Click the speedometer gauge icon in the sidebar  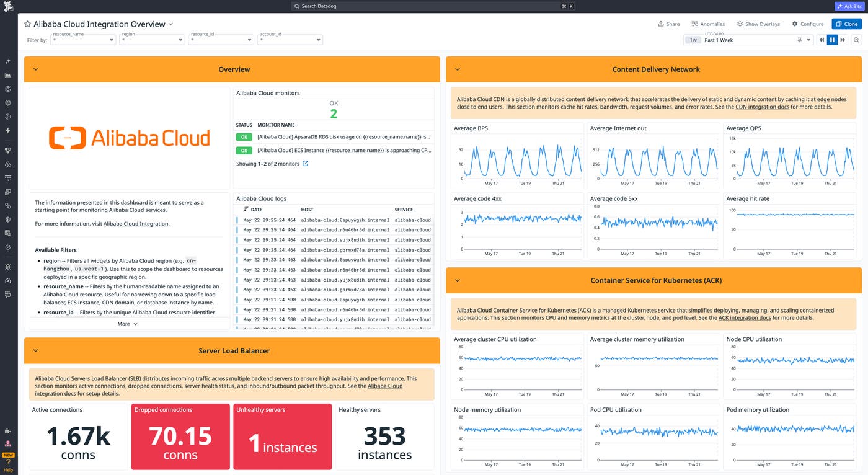[x=8, y=281]
